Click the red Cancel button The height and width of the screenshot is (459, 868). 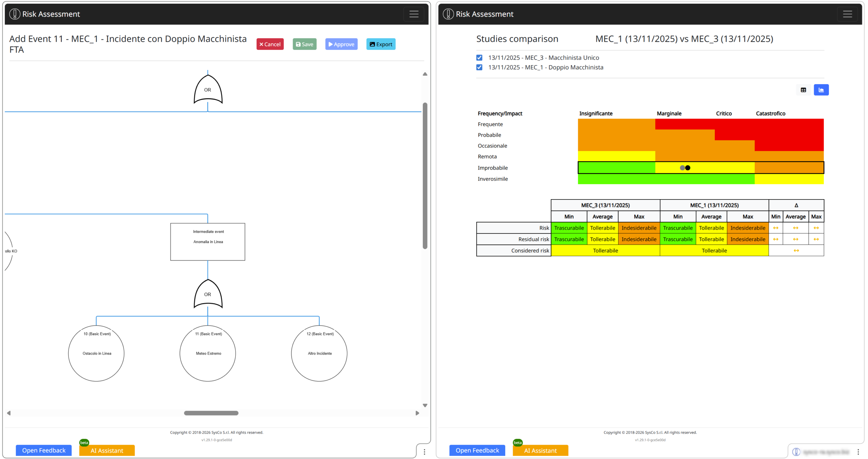click(270, 44)
